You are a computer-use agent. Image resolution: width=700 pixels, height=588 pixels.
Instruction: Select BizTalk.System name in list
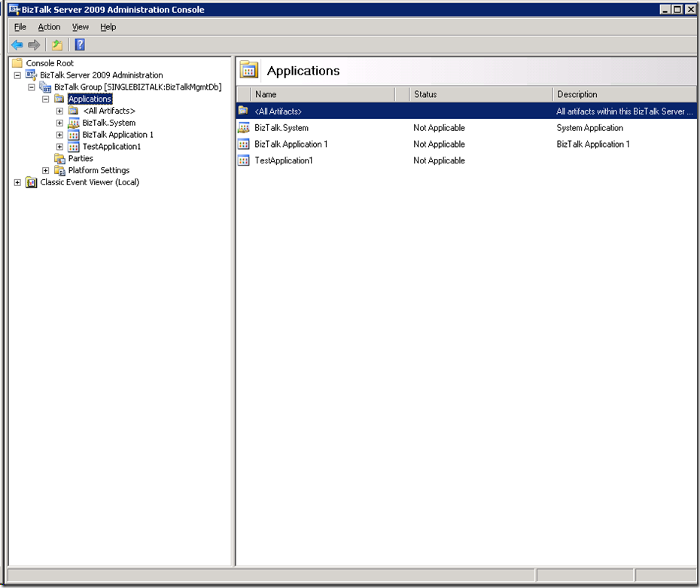pyautogui.click(x=282, y=128)
